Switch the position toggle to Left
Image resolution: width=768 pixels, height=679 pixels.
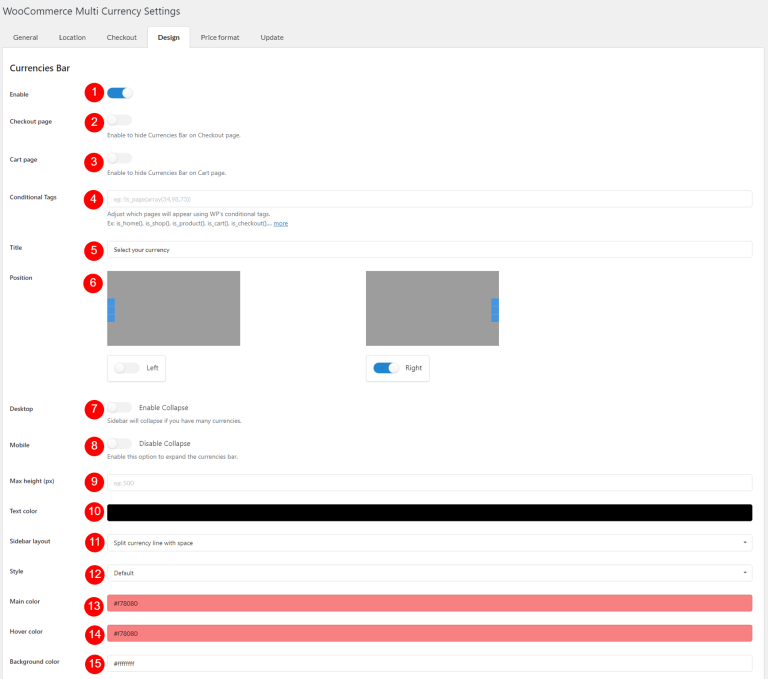pyautogui.click(x=127, y=368)
